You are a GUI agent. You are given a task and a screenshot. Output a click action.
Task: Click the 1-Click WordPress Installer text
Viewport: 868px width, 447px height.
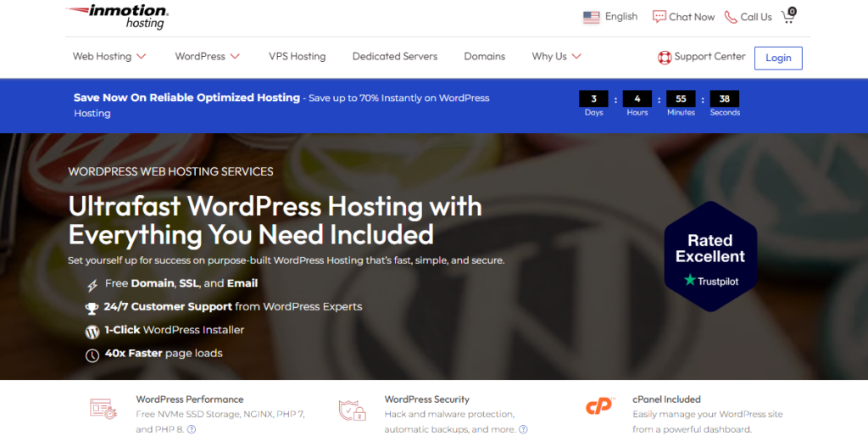click(x=175, y=330)
